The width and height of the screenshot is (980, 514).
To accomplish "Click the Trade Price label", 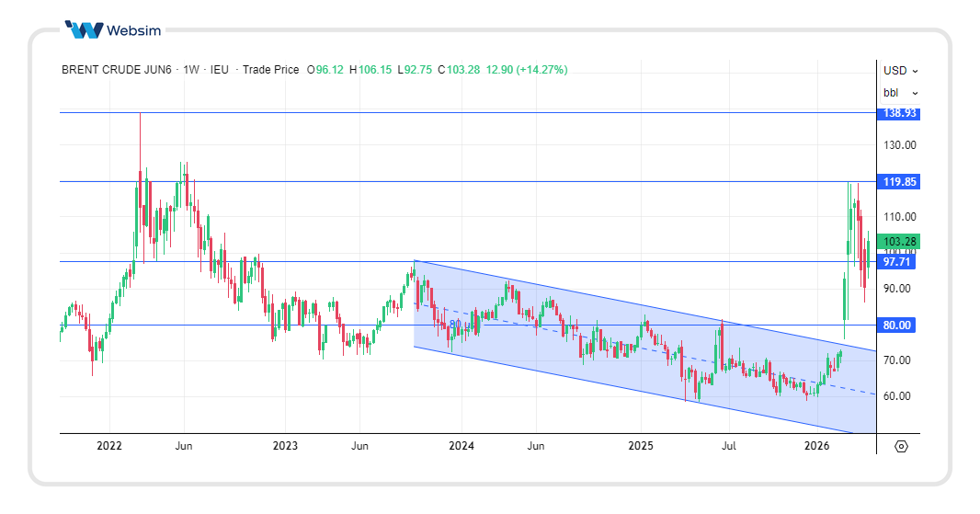I will (270, 70).
